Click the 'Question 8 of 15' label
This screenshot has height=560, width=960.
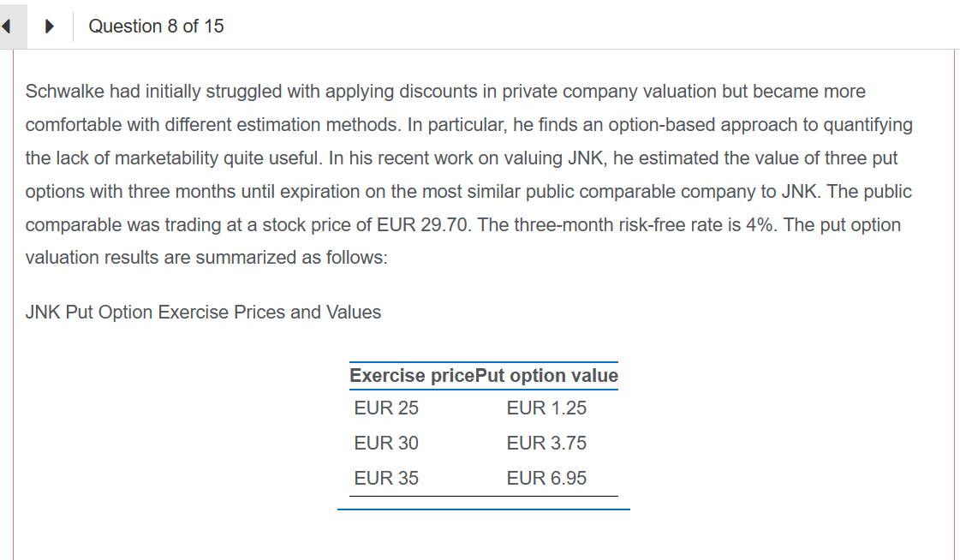click(156, 27)
